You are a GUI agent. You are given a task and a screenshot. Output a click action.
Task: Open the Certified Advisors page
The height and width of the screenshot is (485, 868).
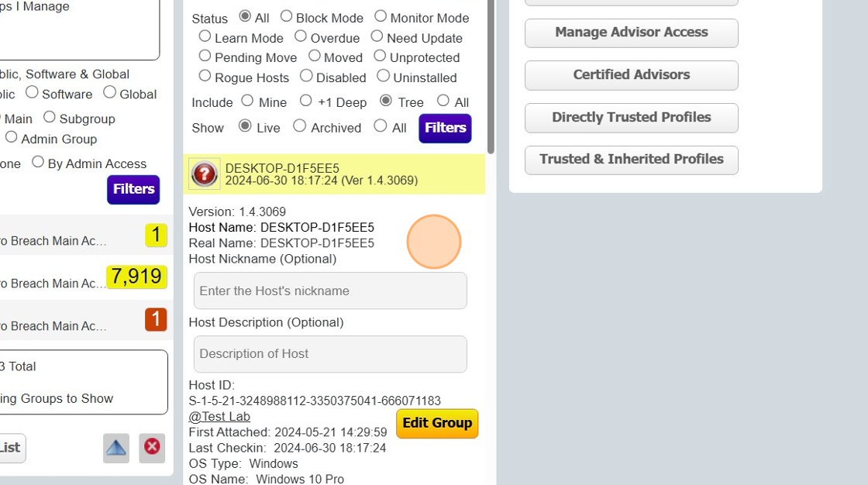coord(631,75)
